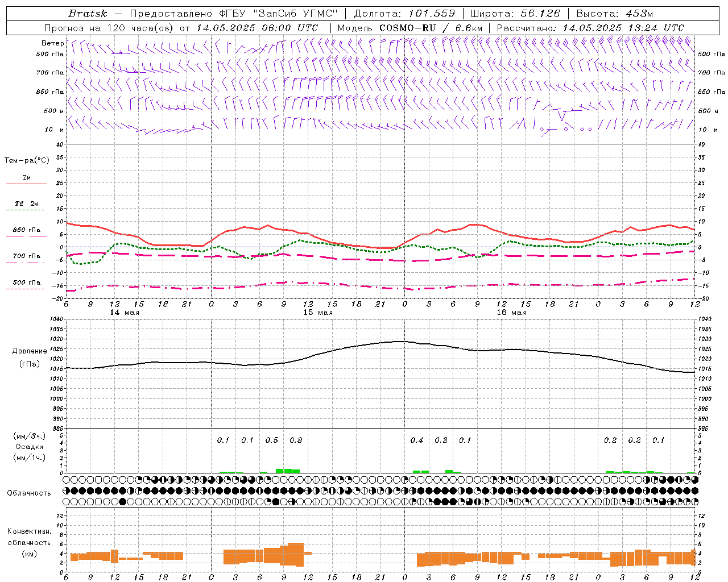
Task: Click the 700 гПа temperature legend entry
Action: [x=27, y=256]
